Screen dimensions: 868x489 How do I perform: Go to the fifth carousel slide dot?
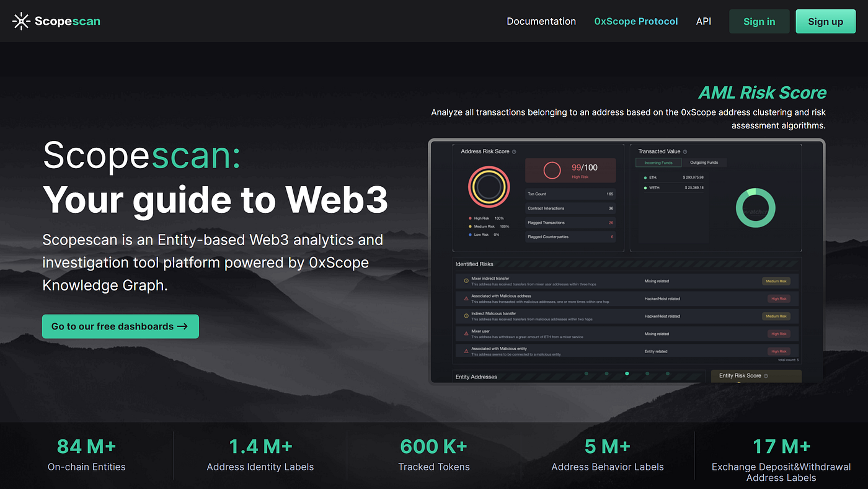tap(668, 374)
